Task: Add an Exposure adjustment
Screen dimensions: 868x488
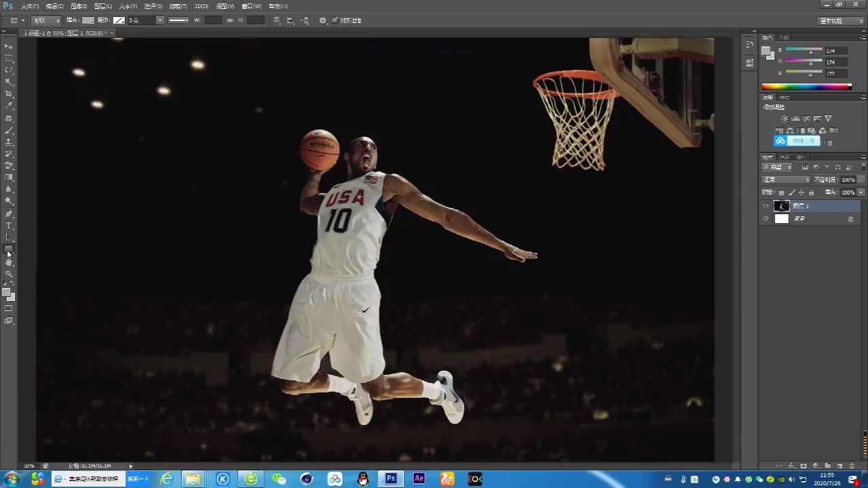Action: click(817, 119)
